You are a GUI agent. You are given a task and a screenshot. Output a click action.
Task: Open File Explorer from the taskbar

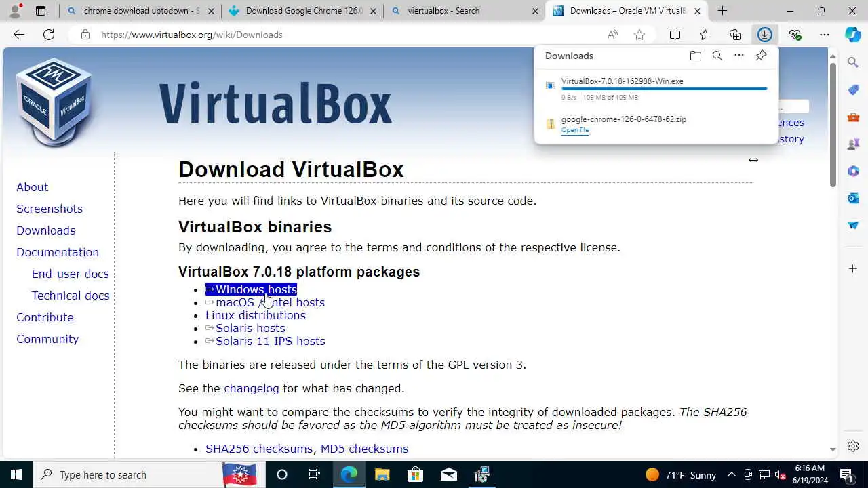382,474
